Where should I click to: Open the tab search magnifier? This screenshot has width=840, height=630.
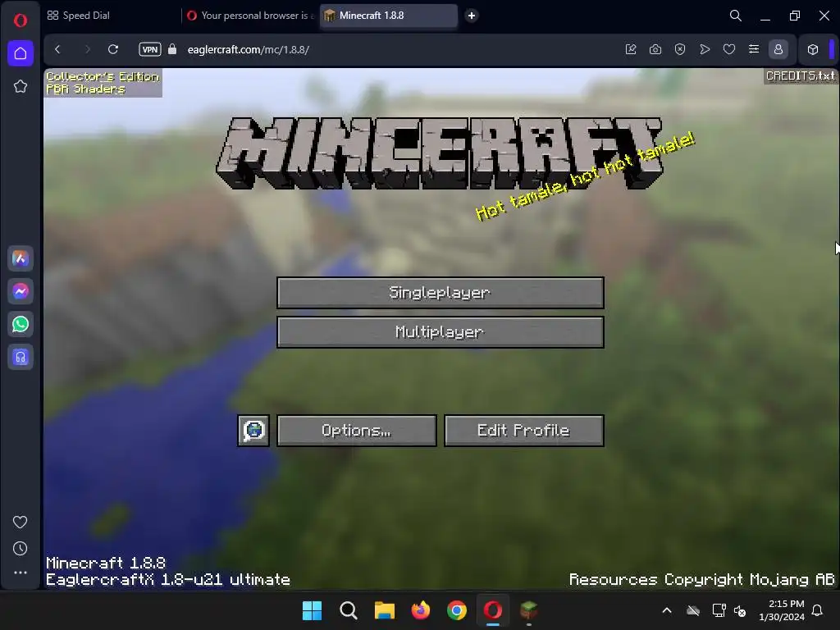click(x=736, y=16)
